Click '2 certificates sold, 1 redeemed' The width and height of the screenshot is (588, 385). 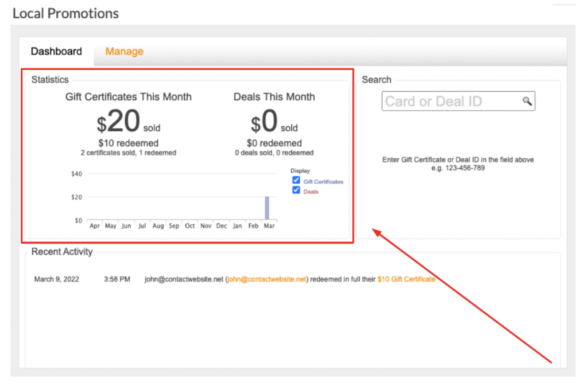(x=128, y=153)
